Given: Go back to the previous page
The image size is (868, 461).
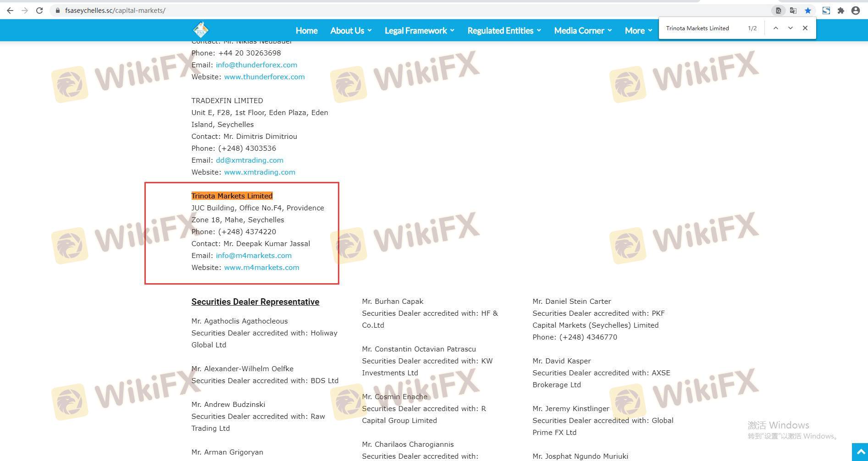Looking at the screenshot, I should [x=10, y=10].
